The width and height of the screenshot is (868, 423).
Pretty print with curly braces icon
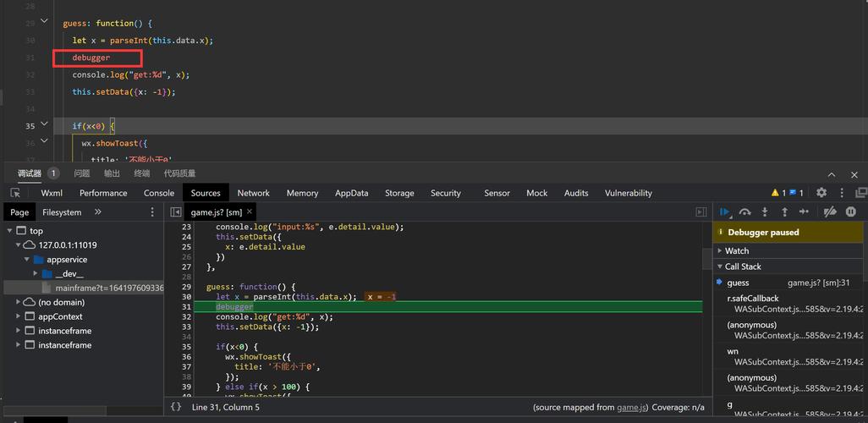175,407
